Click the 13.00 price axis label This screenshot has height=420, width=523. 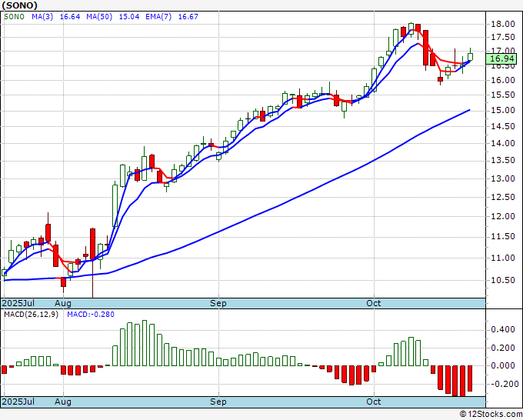[503, 178]
